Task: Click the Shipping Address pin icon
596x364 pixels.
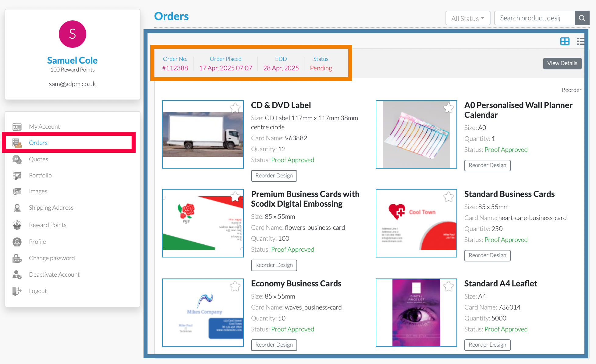Action: click(17, 208)
